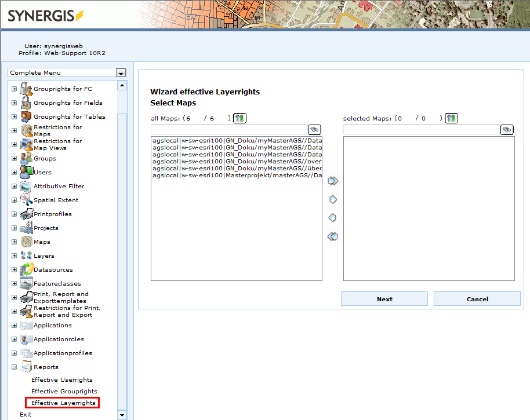Image resolution: width=530 pixels, height=420 pixels.
Task: Click the sort icon next to selected Maps count
Action: (x=452, y=118)
